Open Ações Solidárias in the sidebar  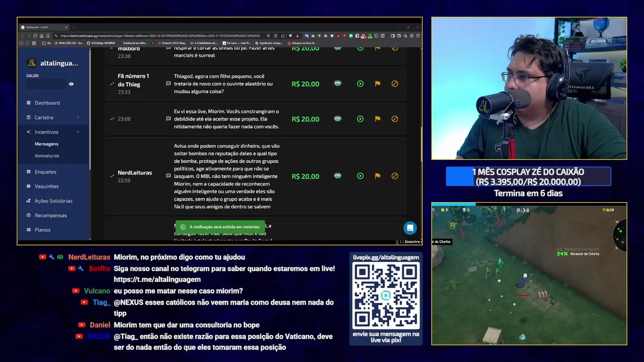pyautogui.click(x=53, y=201)
